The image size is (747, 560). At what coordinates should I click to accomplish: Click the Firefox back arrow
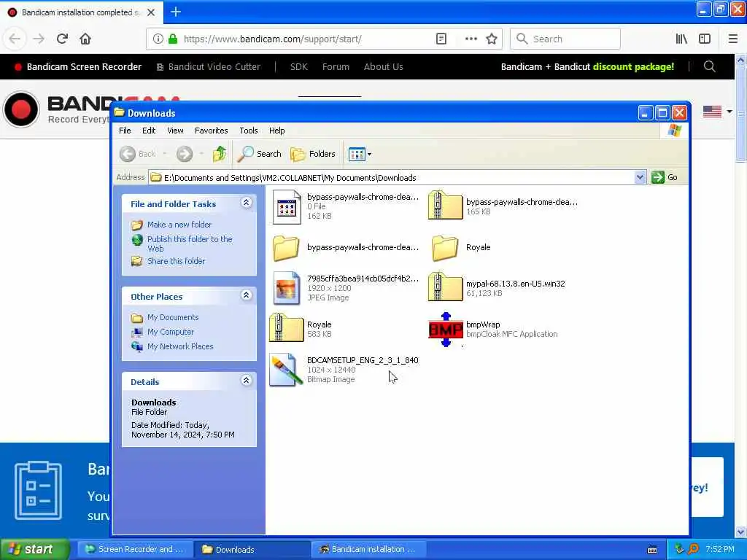[15, 39]
